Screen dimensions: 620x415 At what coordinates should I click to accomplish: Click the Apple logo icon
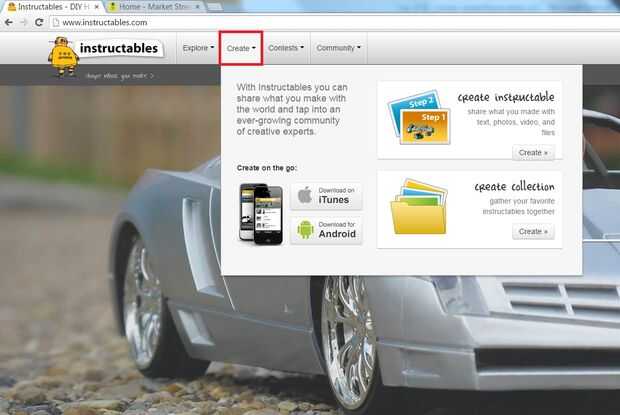(x=305, y=195)
